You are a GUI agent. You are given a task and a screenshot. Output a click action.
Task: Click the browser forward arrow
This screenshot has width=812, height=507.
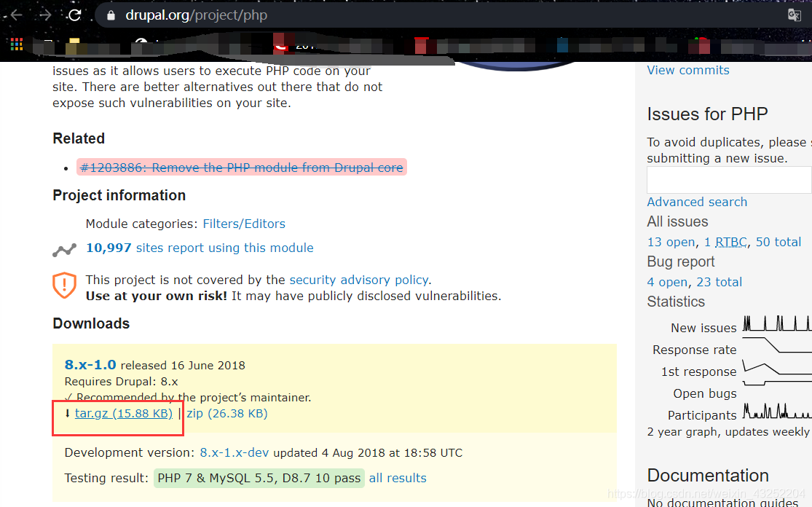coord(46,15)
